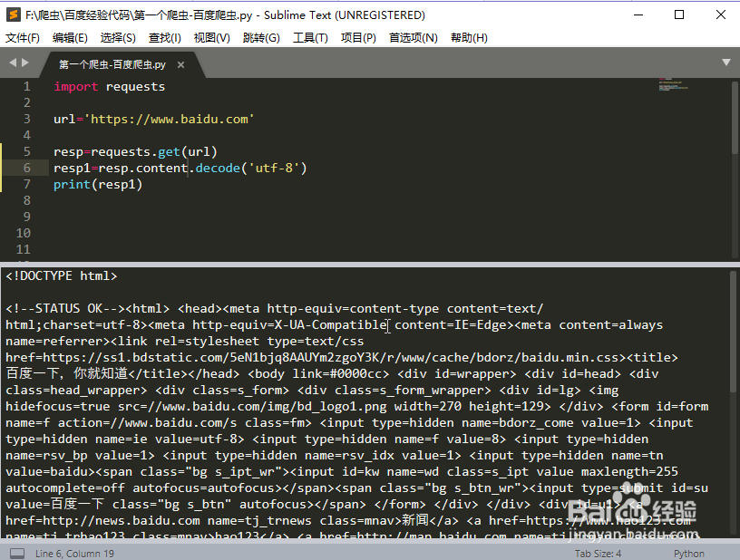Close the 第一个爬虫-百度爬虫.py tab
740x560 pixels.
tap(180, 65)
